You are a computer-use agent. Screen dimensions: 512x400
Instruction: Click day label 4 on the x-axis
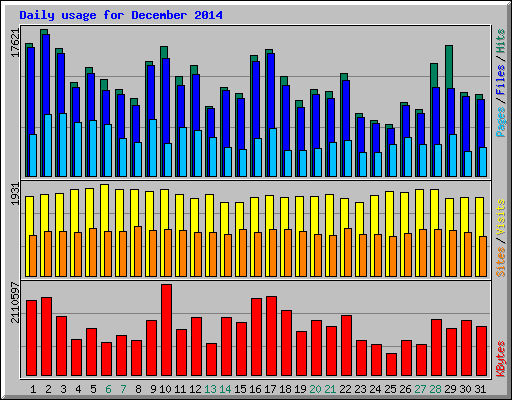(x=78, y=389)
